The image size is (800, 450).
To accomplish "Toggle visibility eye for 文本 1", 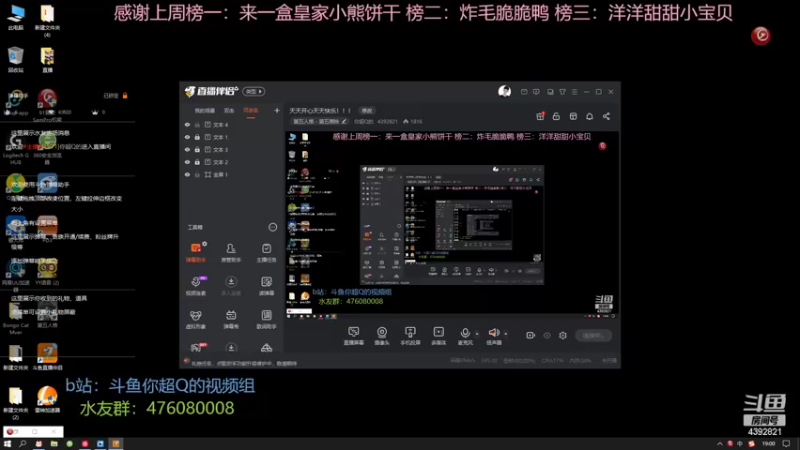I will (187, 137).
